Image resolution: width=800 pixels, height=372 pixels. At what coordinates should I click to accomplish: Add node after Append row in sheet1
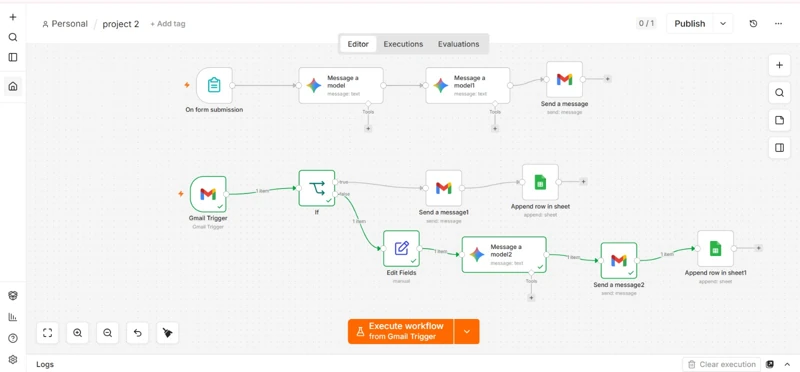(759, 248)
